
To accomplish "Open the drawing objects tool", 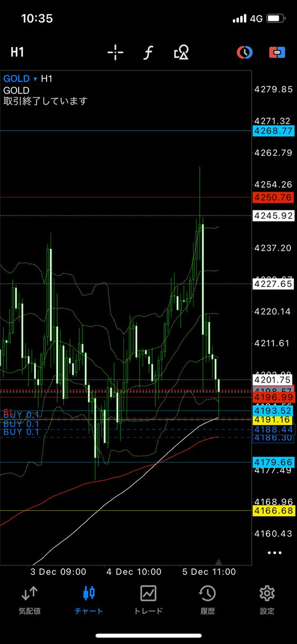I will click(x=181, y=52).
